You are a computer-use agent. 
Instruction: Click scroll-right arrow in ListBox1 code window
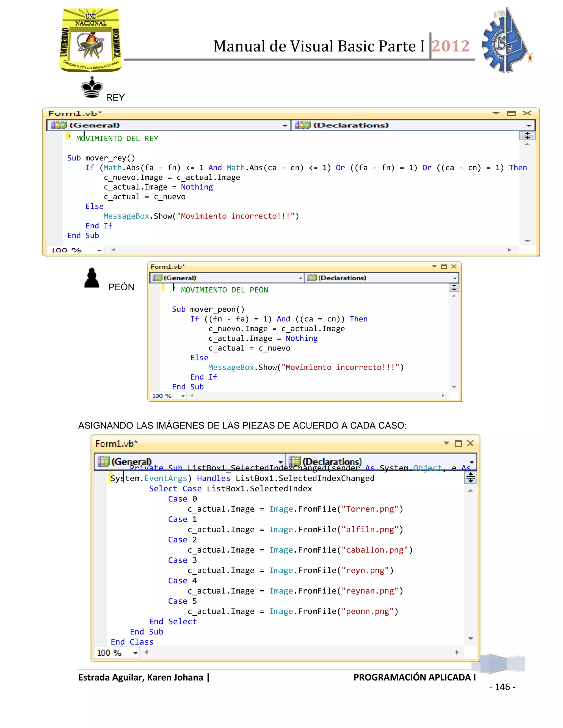(457, 652)
